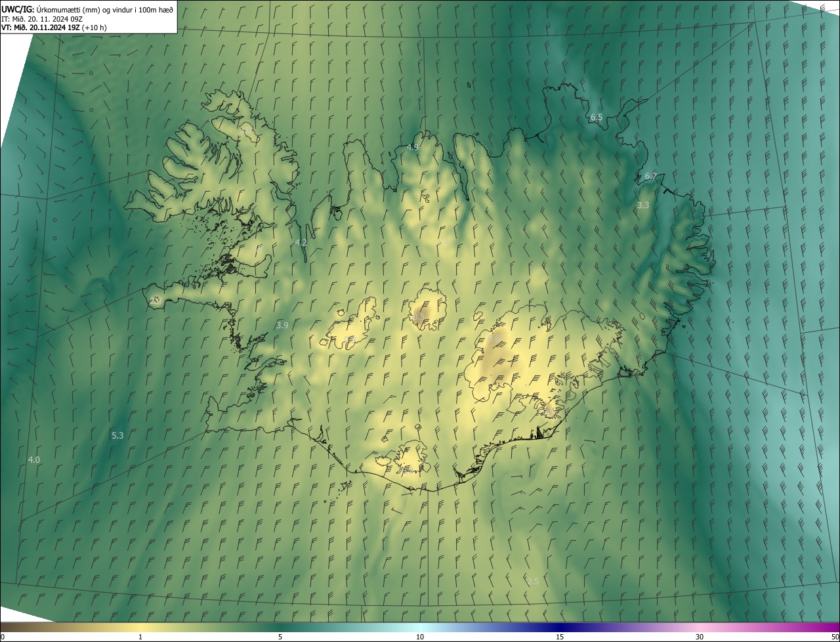Click the 6.7 value label on the map
The image size is (840, 642).
tap(651, 176)
